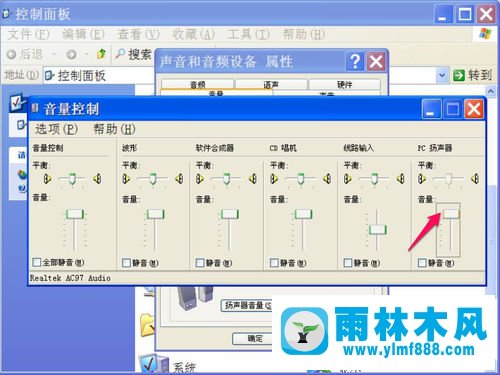Viewport: 500px width, 375px height.
Task: Click the 扬声器音量 button in properties dialog
Action: coord(247,305)
